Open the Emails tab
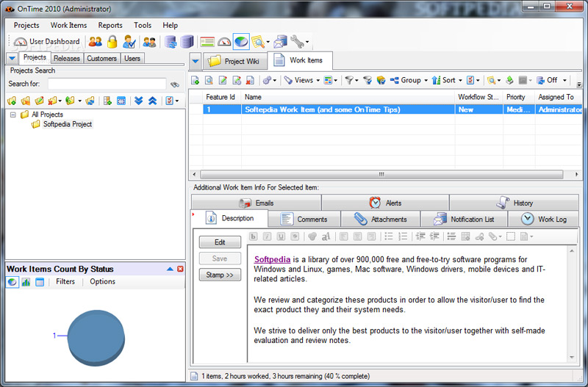 click(256, 203)
